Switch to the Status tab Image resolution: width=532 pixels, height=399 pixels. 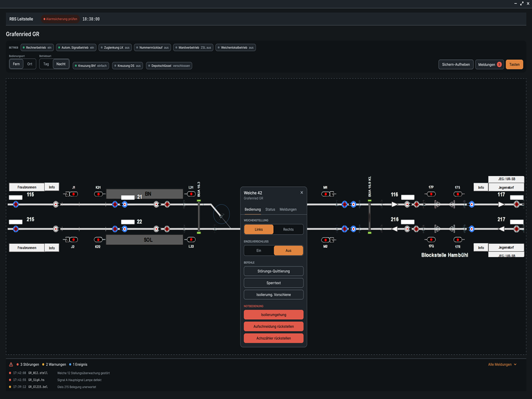point(270,209)
